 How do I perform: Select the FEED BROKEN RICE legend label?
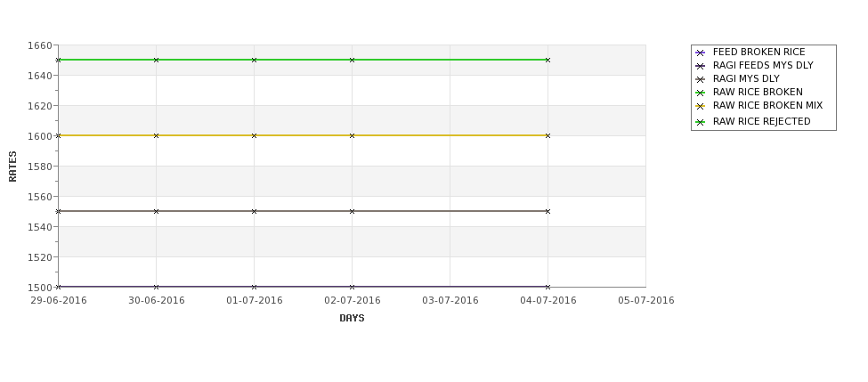pos(759,52)
